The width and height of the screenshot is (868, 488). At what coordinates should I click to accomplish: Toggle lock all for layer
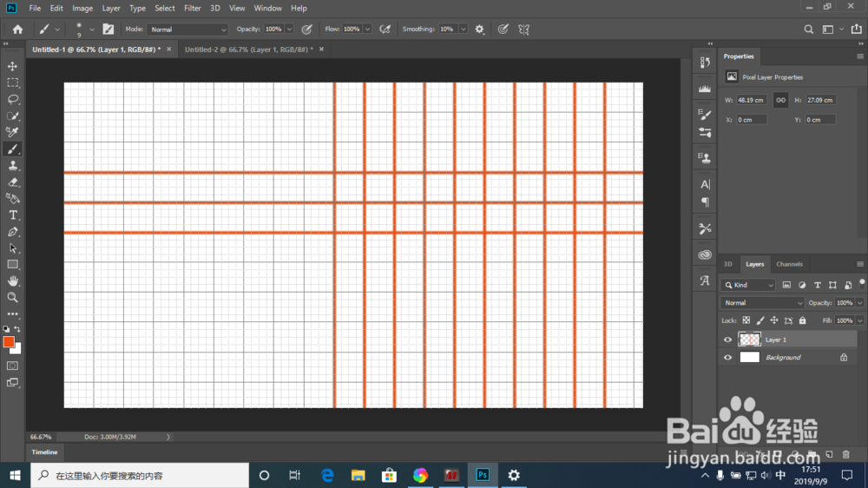point(802,320)
